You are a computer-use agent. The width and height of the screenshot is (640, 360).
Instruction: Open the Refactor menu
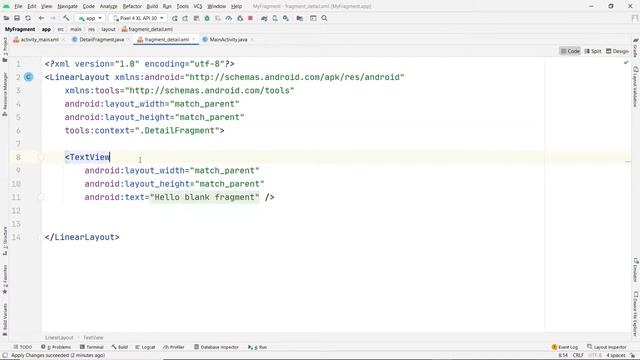point(132,6)
